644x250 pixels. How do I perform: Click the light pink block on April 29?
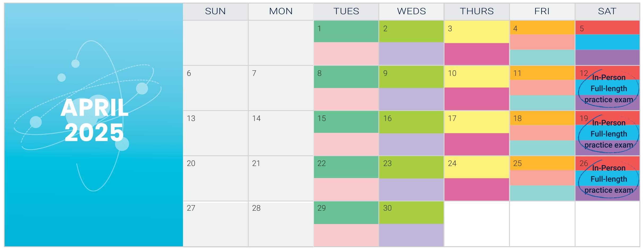click(x=346, y=235)
